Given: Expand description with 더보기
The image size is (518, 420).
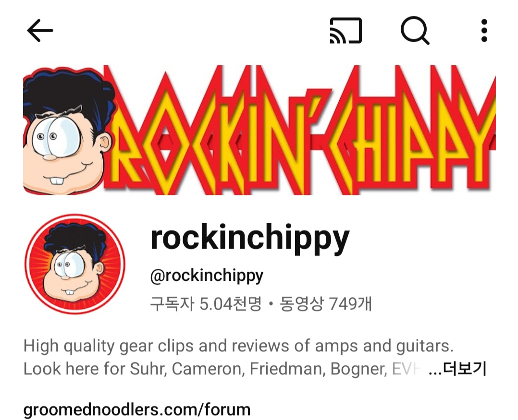Looking at the screenshot, I should click(x=465, y=369).
